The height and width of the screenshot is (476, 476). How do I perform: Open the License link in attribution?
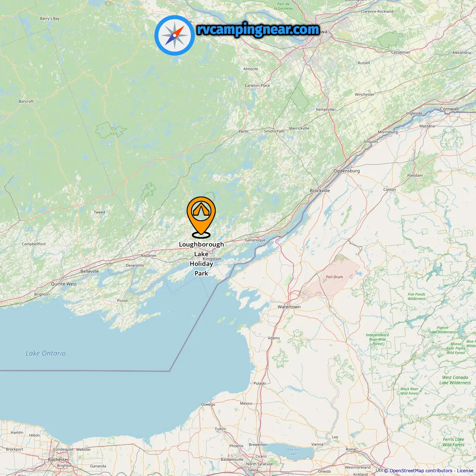(x=465, y=471)
